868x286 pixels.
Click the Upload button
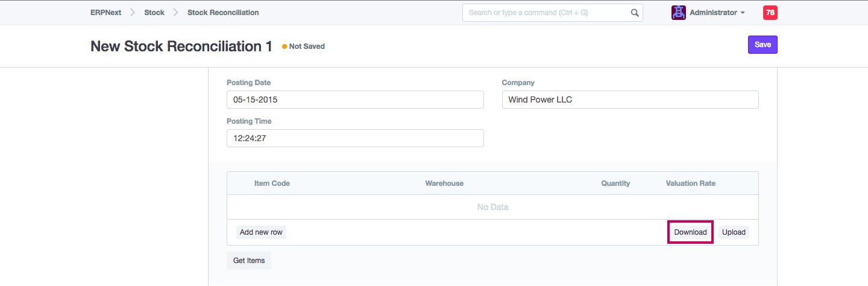(x=734, y=232)
